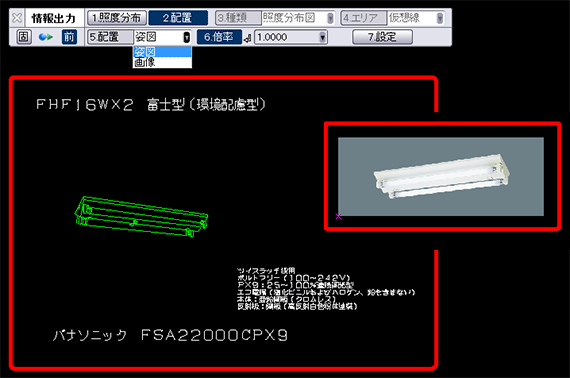Click the light fixture photo thumbnail
This screenshot has width=570, height=378.
(441, 177)
